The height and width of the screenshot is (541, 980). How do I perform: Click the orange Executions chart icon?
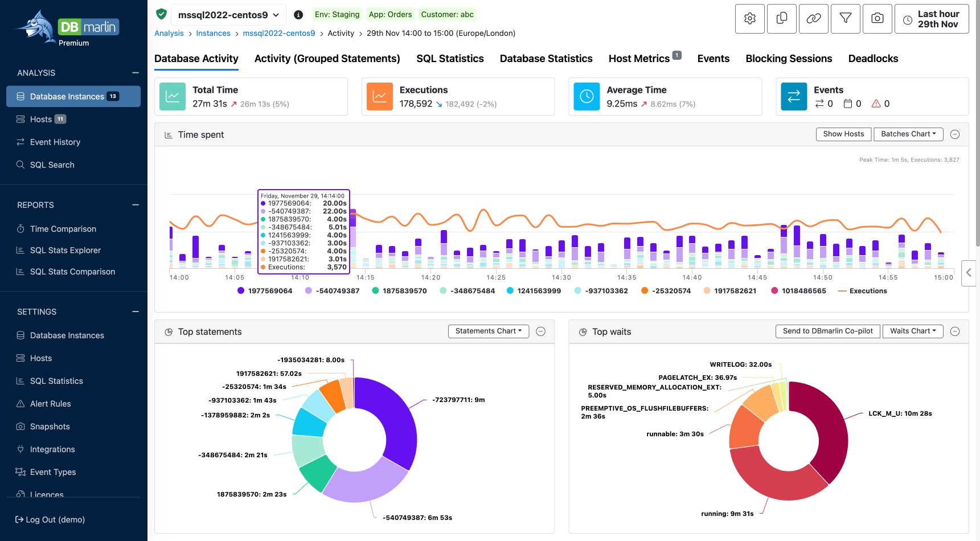(380, 97)
